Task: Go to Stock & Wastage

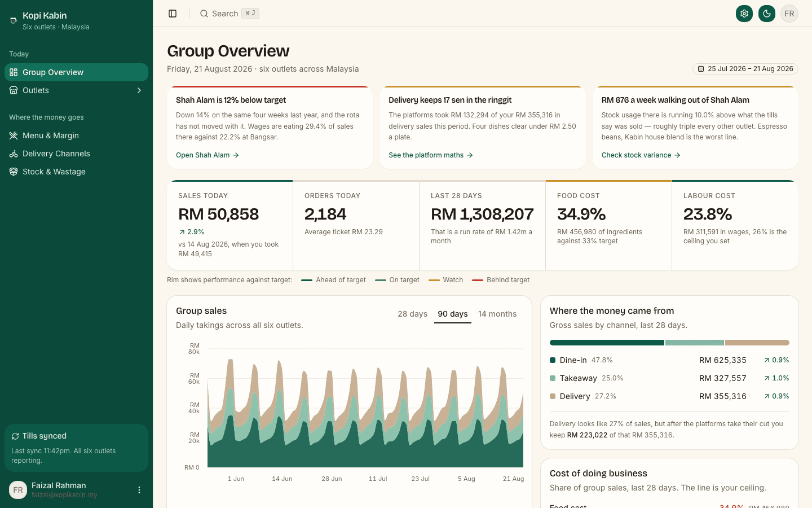Action: coord(76,172)
